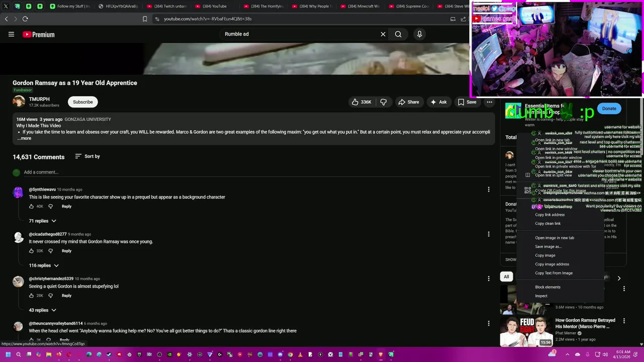The width and height of the screenshot is (644, 362).
Task: Clear the search box with X icon
Action: (x=383, y=34)
